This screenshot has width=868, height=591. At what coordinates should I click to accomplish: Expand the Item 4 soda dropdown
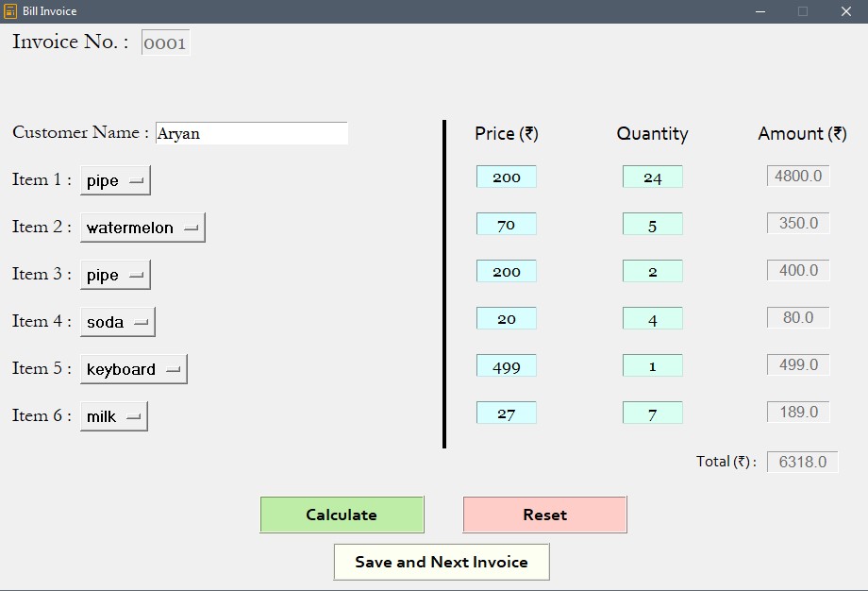(x=118, y=322)
